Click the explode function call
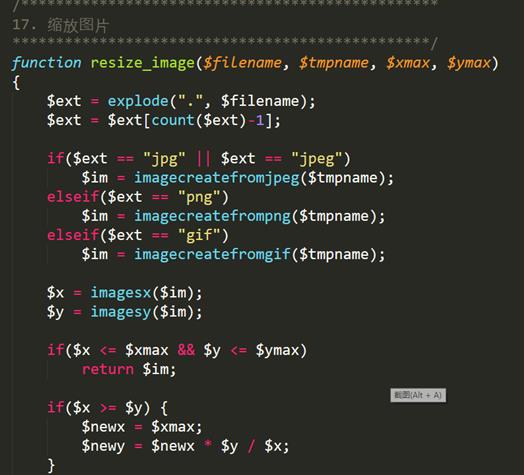524x475 pixels. point(138,101)
